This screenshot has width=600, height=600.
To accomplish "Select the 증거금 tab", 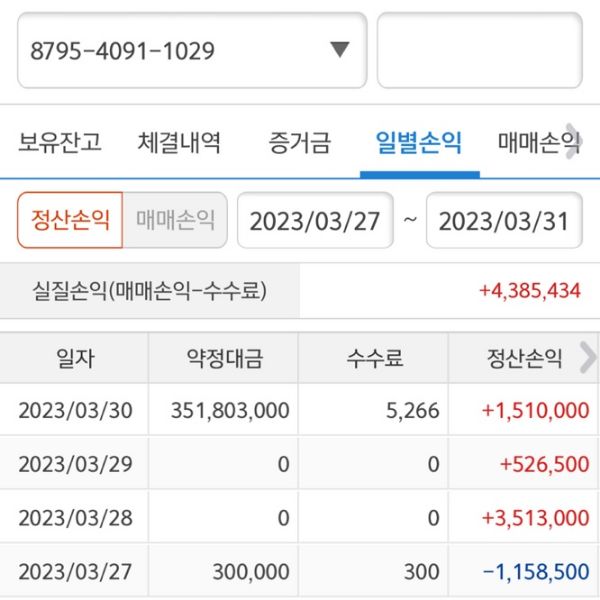I will pyautogui.click(x=299, y=143).
